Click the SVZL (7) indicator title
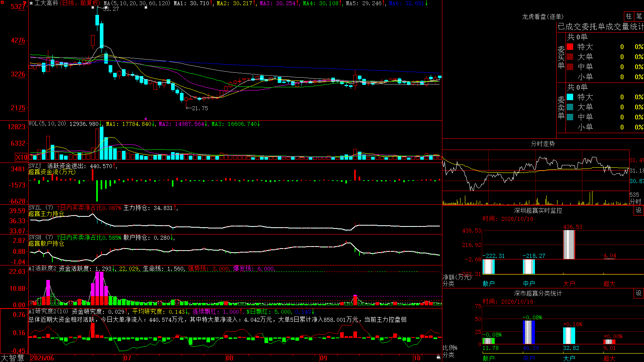The width and height of the screenshot is (644, 362). 41,208
